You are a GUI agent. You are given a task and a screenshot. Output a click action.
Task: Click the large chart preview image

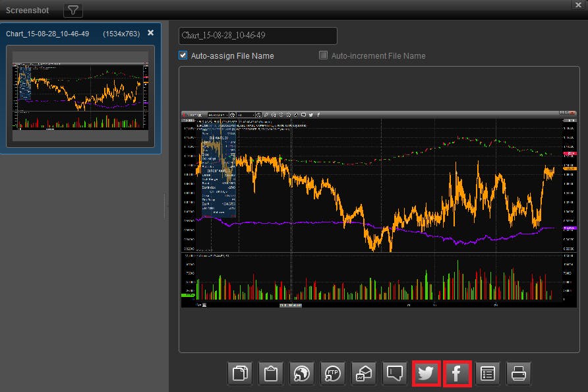coord(379,209)
